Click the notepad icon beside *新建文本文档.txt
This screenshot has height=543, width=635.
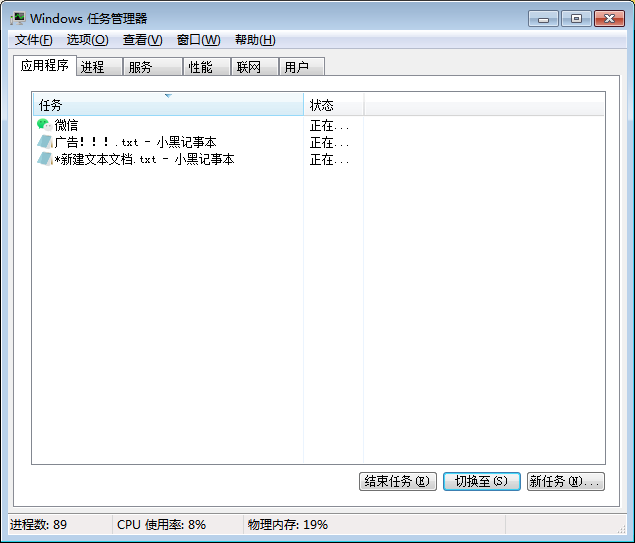[x=45, y=159]
